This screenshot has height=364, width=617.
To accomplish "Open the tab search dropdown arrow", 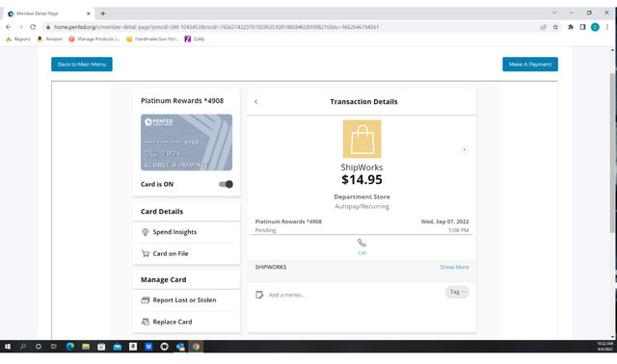I will click(x=554, y=13).
